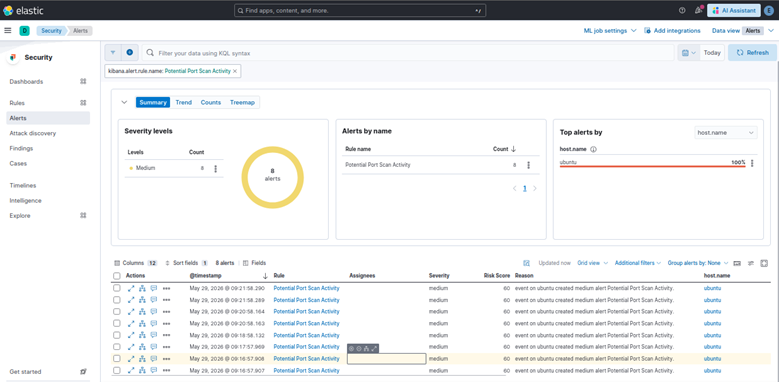Check the 09:16:57.907 alert row
This screenshot has width=779, height=382.
point(116,371)
